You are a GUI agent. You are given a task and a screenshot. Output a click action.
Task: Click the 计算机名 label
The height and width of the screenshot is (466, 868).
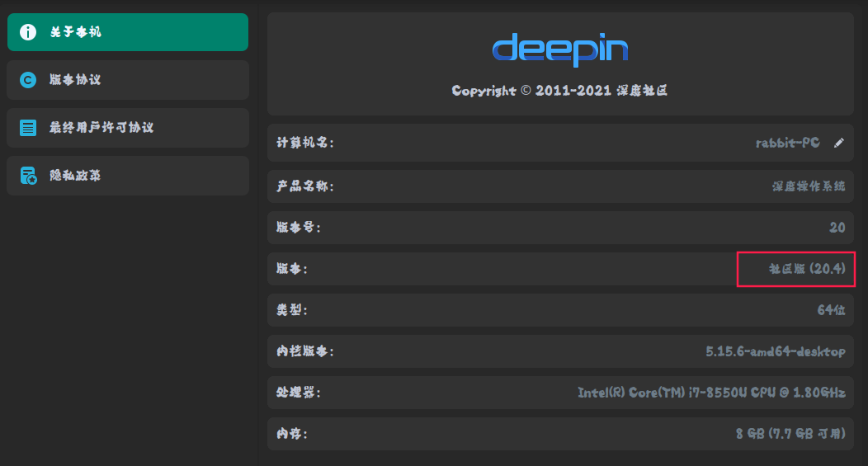(305, 143)
